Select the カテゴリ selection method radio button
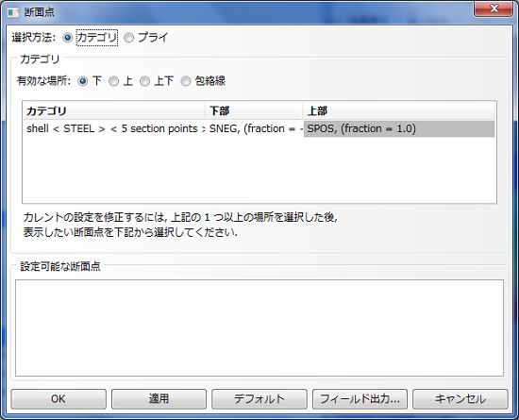519x420 pixels. pos(68,38)
